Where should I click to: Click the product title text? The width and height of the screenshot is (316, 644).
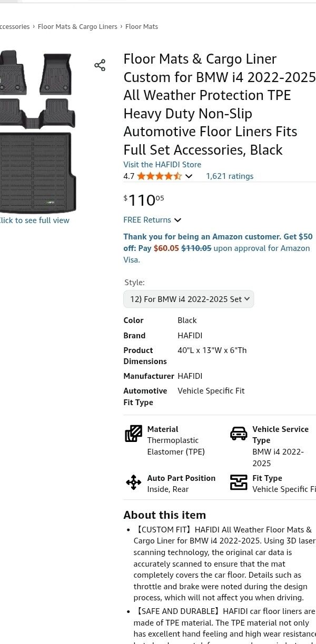pos(219,104)
